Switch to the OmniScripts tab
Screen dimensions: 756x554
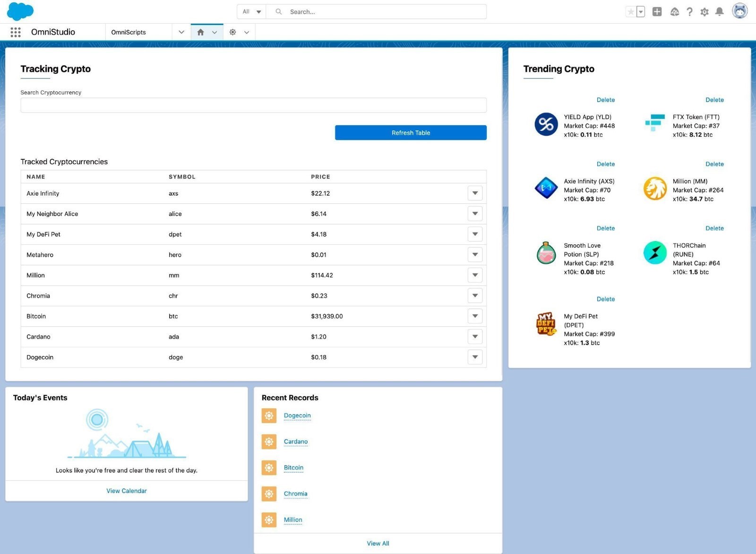click(128, 32)
